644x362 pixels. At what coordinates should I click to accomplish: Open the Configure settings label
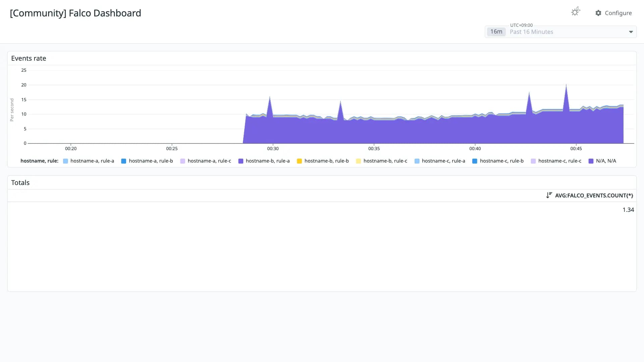[618, 13]
